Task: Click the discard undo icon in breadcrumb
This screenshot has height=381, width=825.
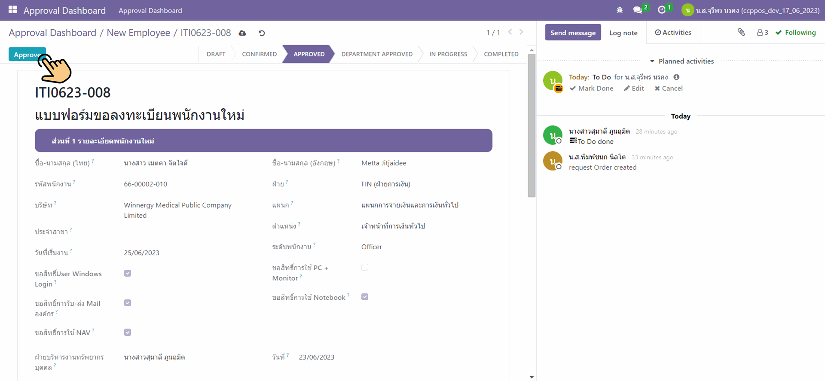Action: click(262, 33)
